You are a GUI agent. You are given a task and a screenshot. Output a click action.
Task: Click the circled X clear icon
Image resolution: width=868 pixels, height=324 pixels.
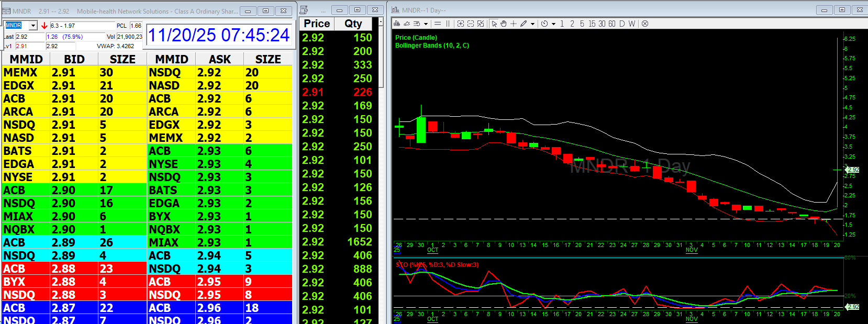point(645,24)
